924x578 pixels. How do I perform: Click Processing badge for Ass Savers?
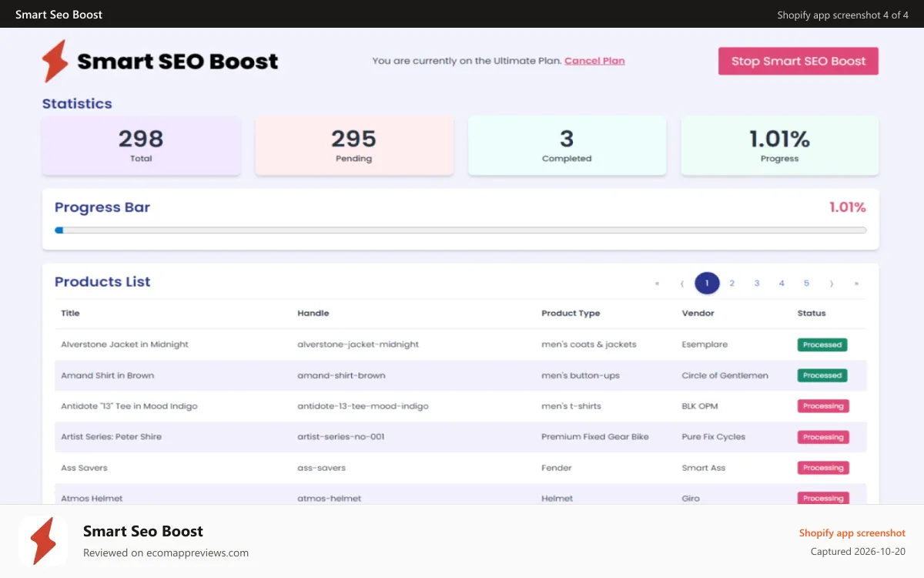823,468
